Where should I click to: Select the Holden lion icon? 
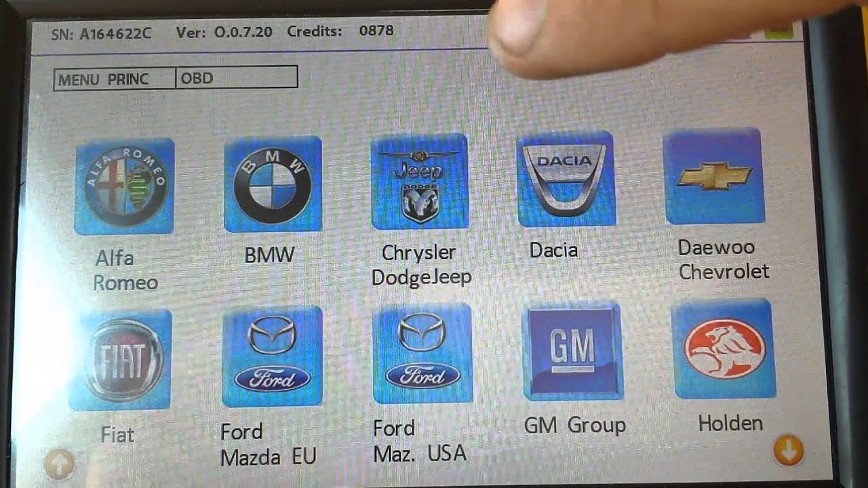click(x=724, y=348)
